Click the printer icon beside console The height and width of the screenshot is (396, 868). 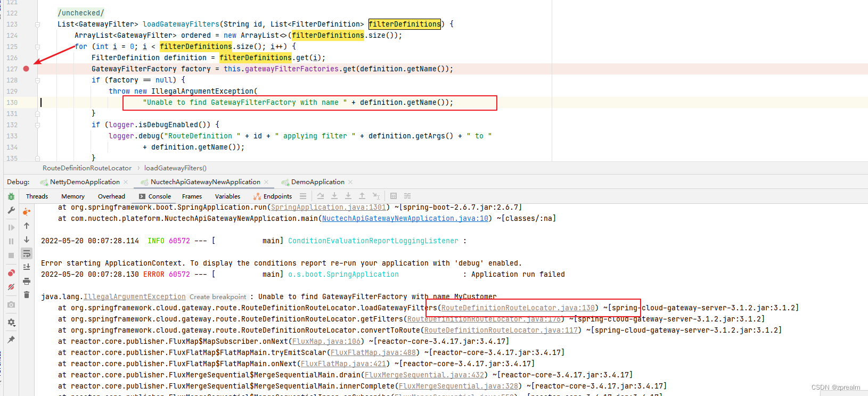[27, 281]
